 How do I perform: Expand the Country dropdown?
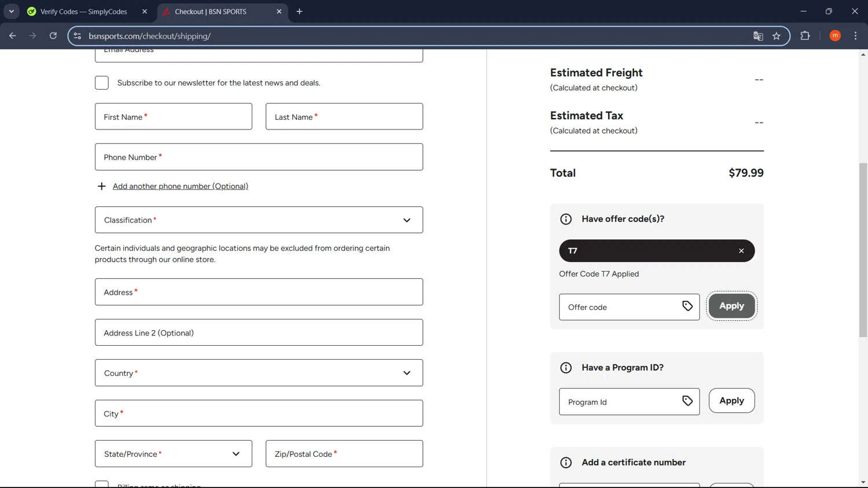[259, 373]
